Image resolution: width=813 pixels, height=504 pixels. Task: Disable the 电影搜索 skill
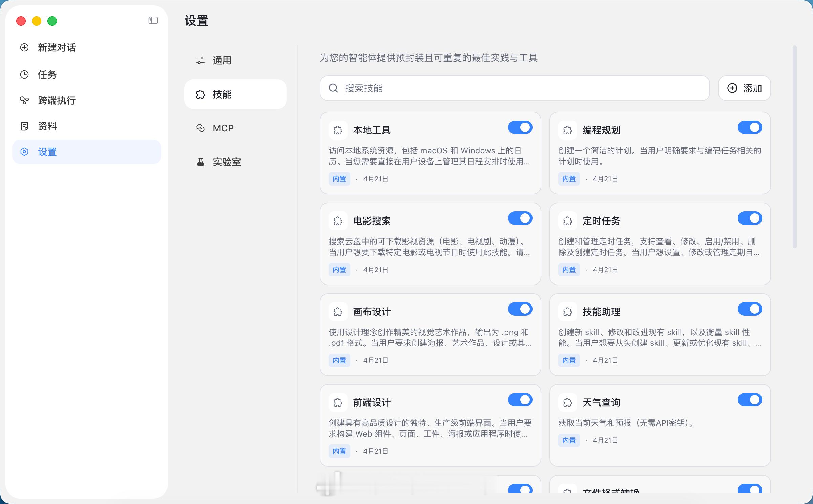click(x=520, y=218)
